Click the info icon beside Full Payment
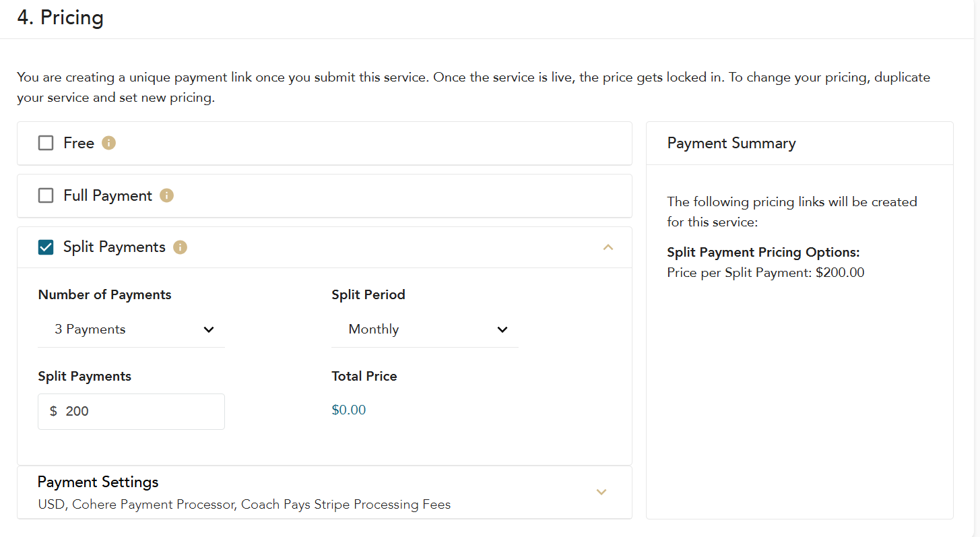The image size is (980, 537). 166,195
